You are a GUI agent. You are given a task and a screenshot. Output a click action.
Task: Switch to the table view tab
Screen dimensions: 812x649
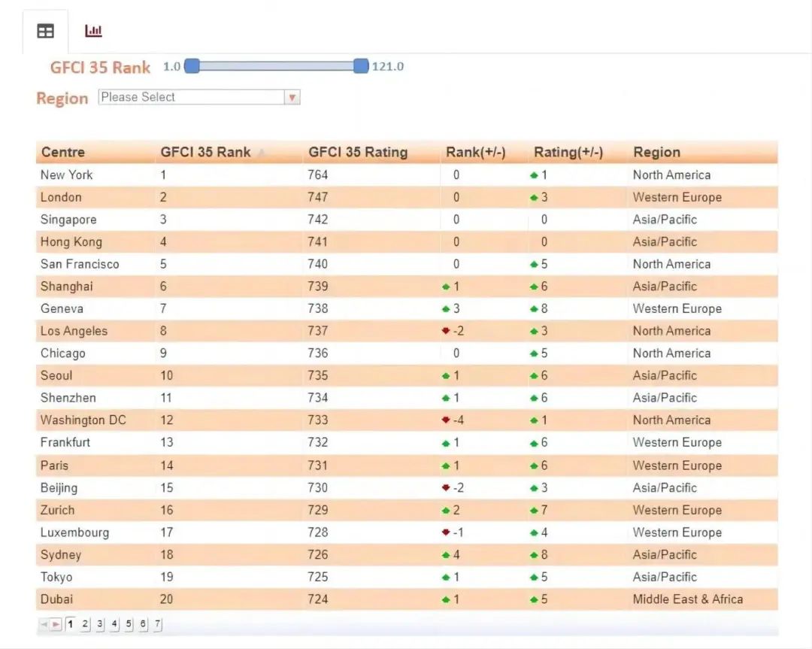pyautogui.click(x=45, y=31)
